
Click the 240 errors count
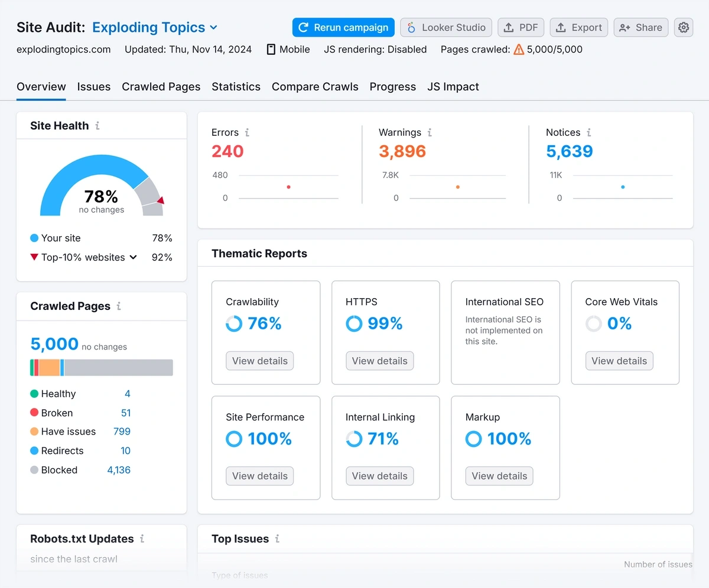click(x=227, y=151)
